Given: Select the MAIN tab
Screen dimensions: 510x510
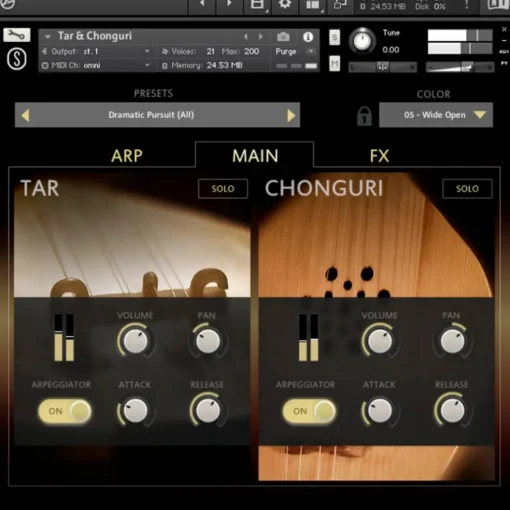Looking at the screenshot, I should click(x=255, y=156).
